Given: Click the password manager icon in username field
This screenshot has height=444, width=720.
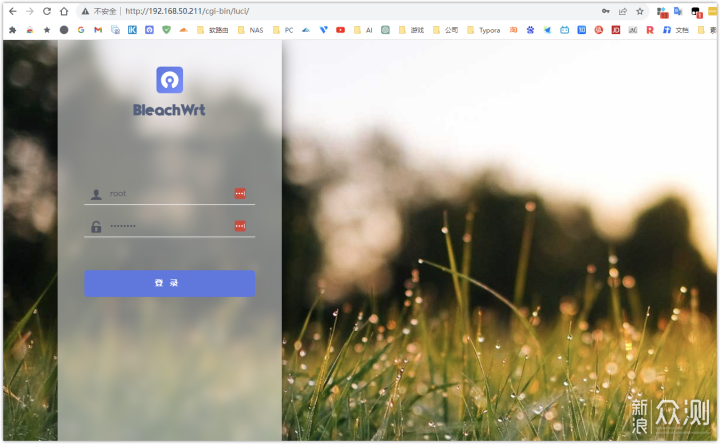Looking at the screenshot, I should [240, 193].
